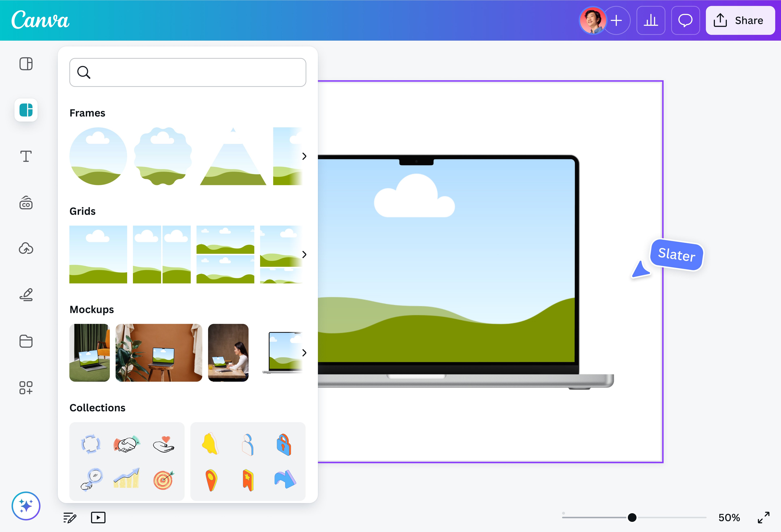Open the analytics bar chart button
The width and height of the screenshot is (781, 532).
[x=651, y=20]
